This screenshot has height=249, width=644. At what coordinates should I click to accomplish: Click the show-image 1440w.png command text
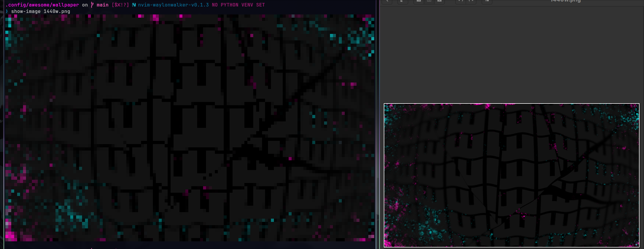click(x=40, y=11)
